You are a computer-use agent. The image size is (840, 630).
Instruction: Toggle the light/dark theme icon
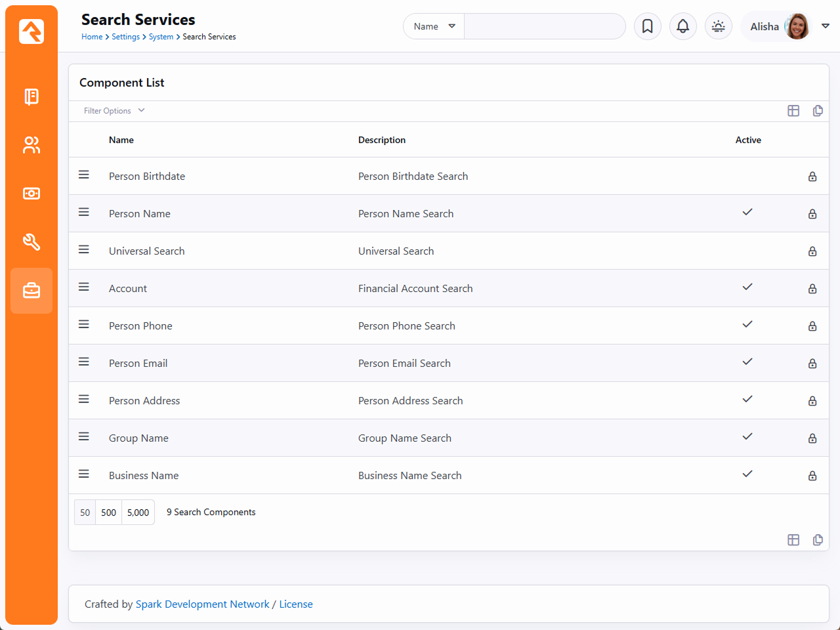pos(718,26)
